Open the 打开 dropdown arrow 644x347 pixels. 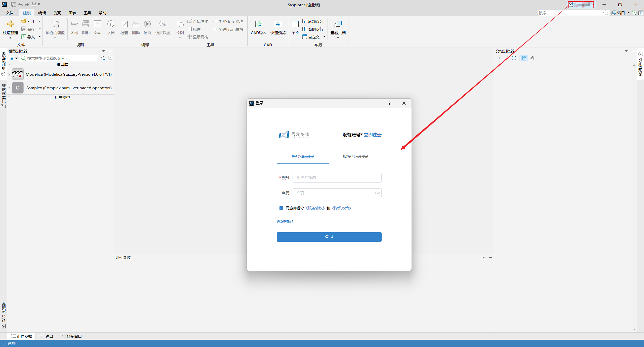click(39, 21)
